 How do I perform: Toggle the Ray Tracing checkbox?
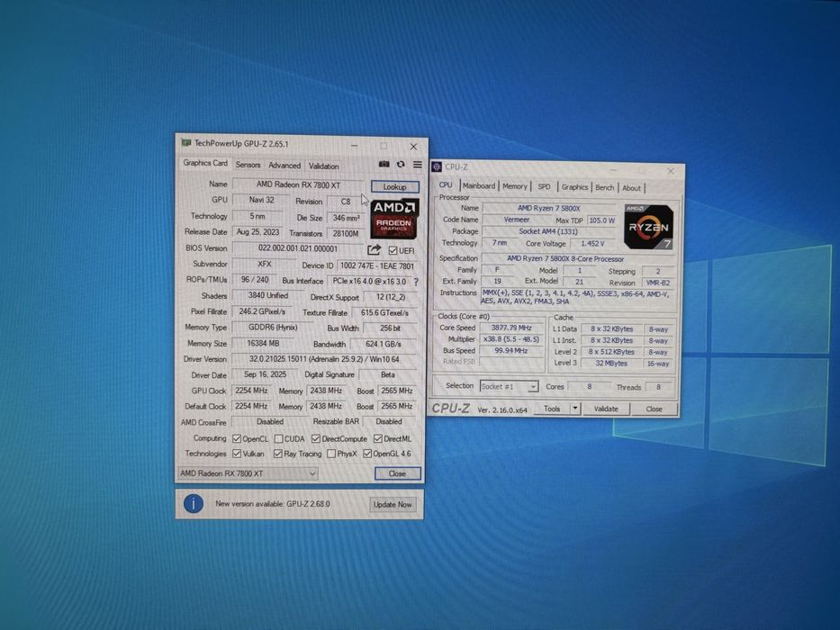[x=278, y=454]
